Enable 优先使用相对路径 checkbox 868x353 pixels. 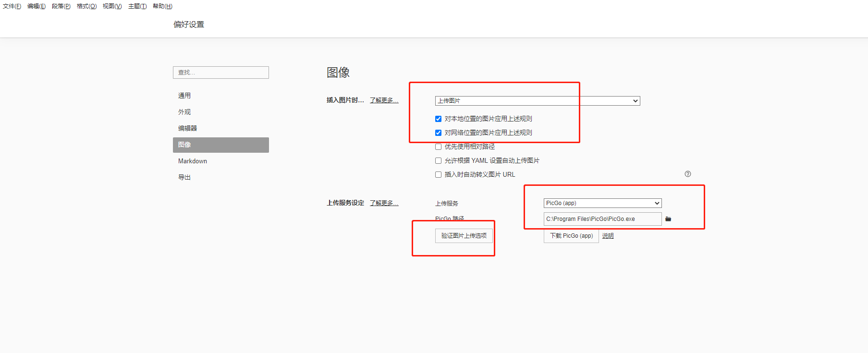pyautogui.click(x=438, y=147)
